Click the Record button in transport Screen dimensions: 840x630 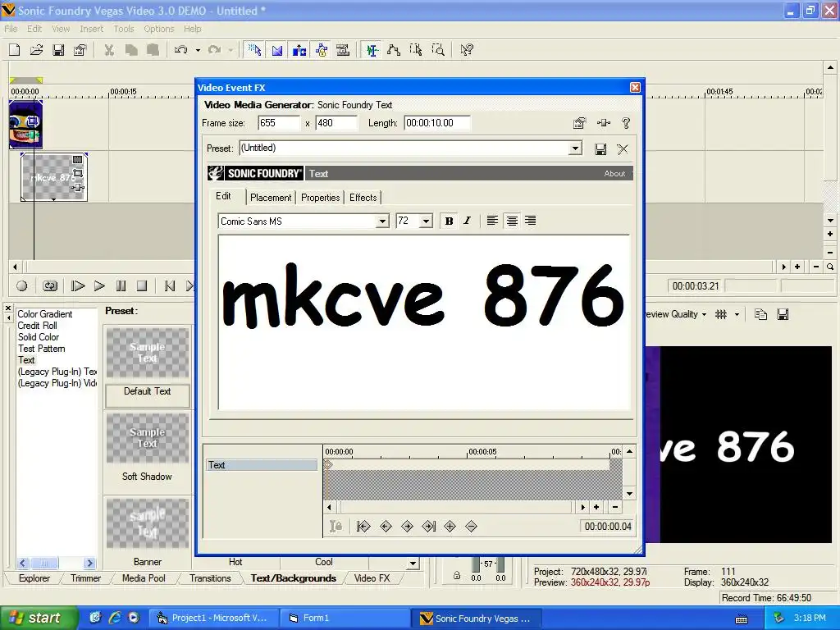[x=22, y=286]
